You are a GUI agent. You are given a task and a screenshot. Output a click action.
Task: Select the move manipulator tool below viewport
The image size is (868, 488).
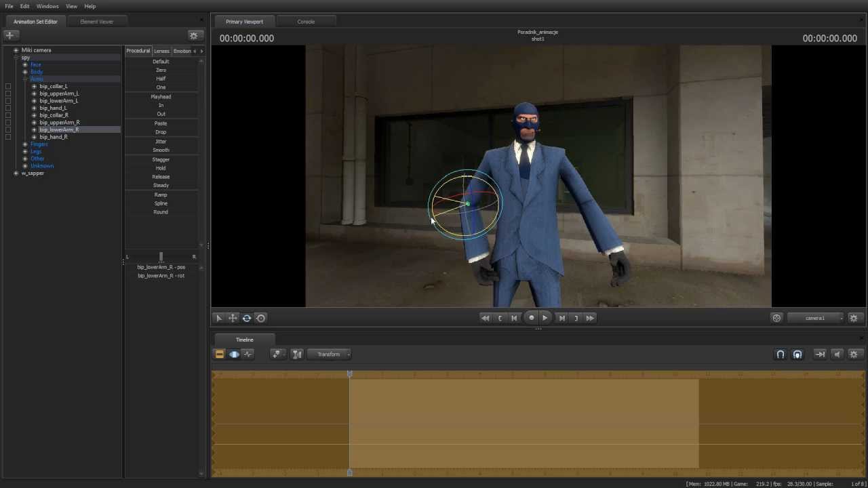click(x=233, y=318)
